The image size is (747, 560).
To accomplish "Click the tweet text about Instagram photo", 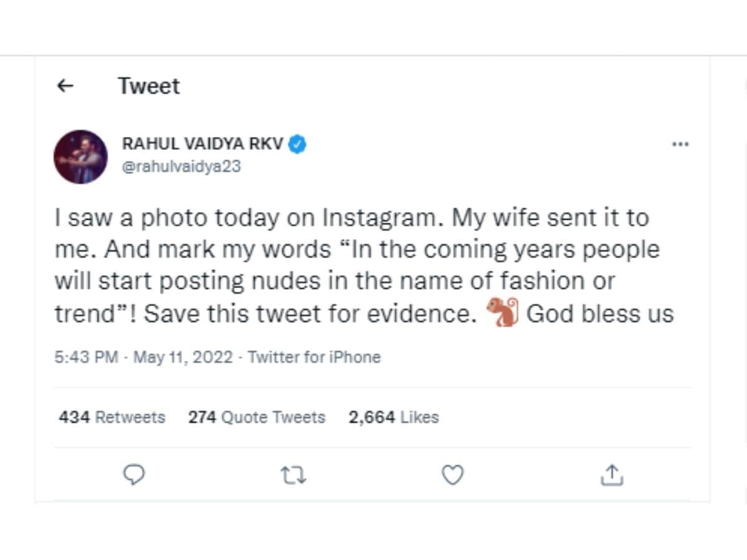I will point(364,266).
